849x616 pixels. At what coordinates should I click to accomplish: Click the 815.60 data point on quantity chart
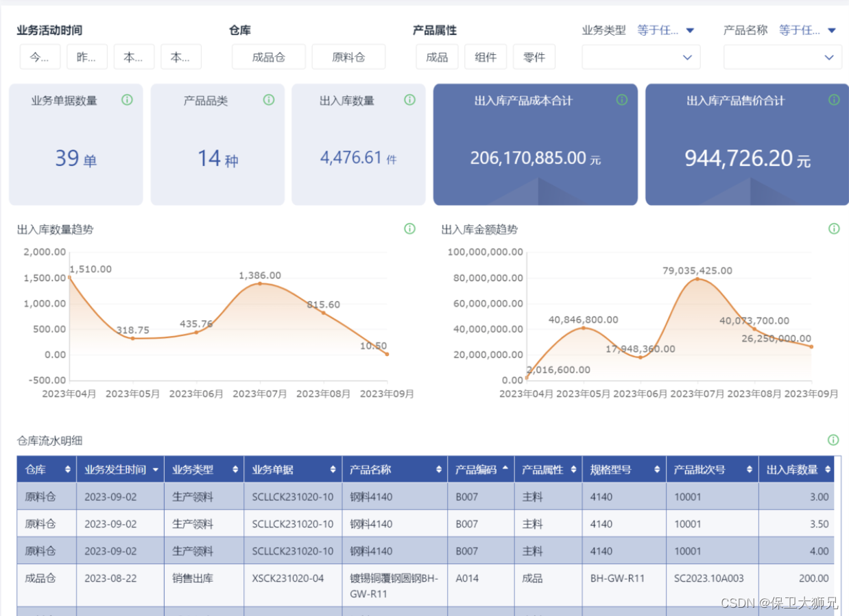324,313
